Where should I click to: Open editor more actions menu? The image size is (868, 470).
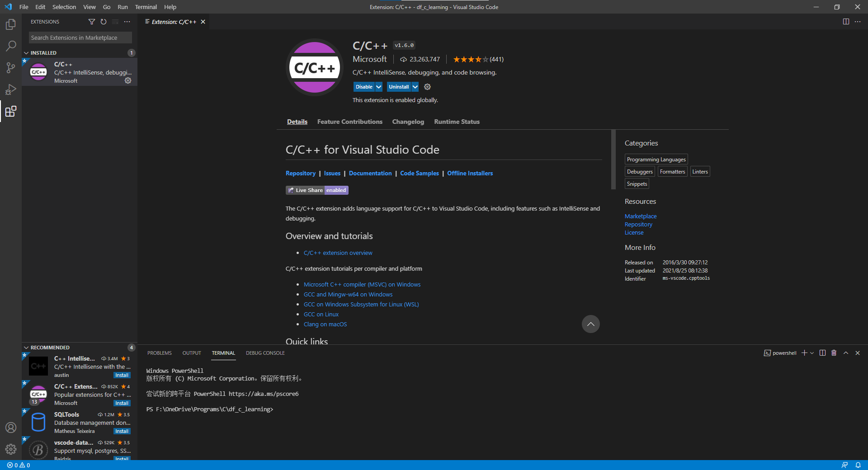pyautogui.click(x=858, y=22)
